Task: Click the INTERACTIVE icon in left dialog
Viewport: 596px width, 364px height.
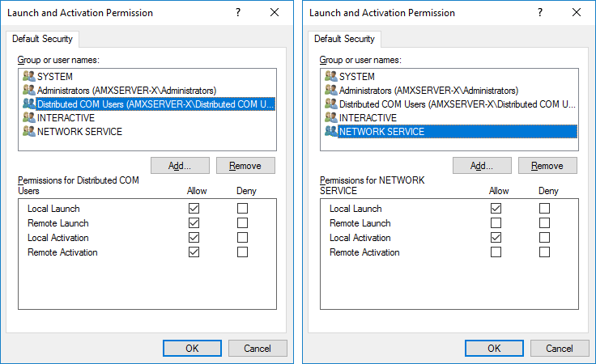Action: (x=29, y=117)
